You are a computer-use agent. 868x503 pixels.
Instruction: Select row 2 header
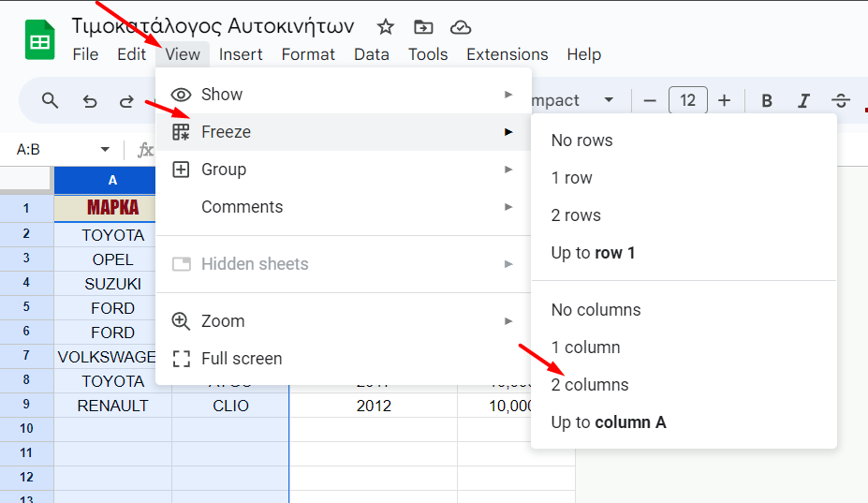tap(26, 234)
